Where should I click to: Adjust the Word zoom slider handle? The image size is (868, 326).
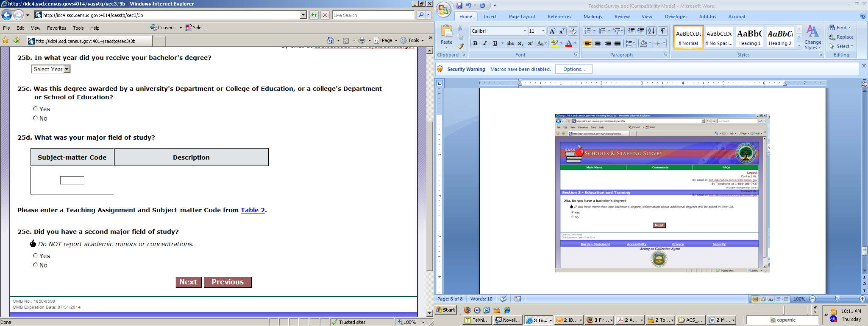837,299
